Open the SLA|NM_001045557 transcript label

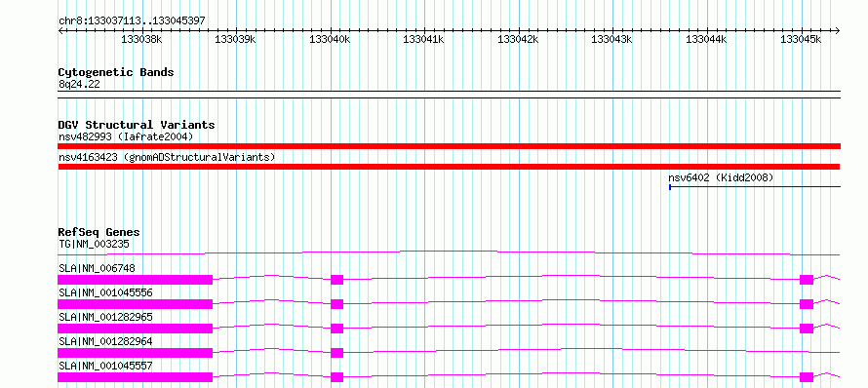click(104, 366)
